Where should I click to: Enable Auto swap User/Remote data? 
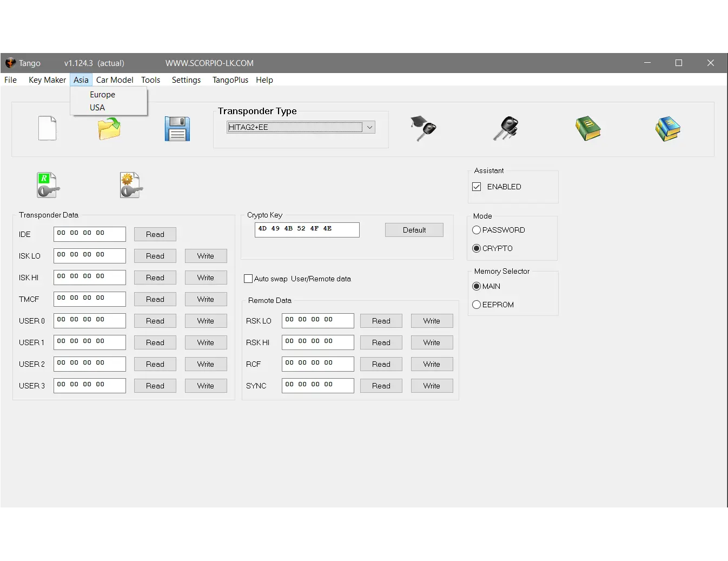coord(248,279)
